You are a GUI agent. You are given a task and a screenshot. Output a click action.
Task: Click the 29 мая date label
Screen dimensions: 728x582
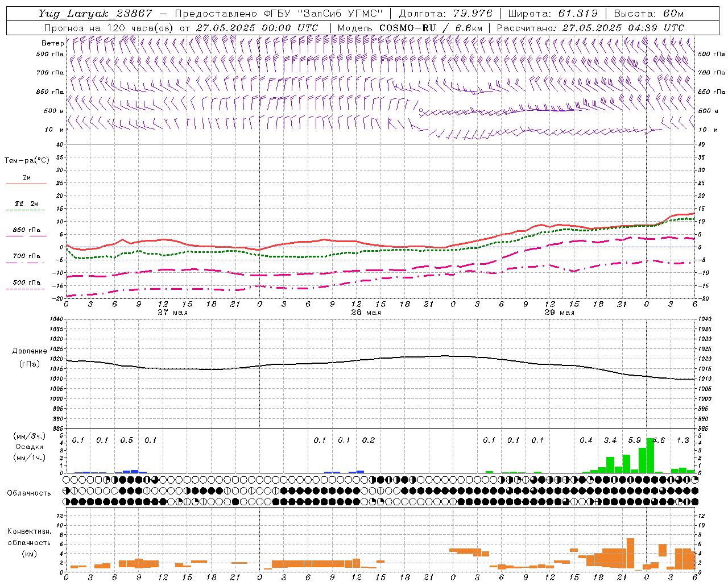point(559,313)
